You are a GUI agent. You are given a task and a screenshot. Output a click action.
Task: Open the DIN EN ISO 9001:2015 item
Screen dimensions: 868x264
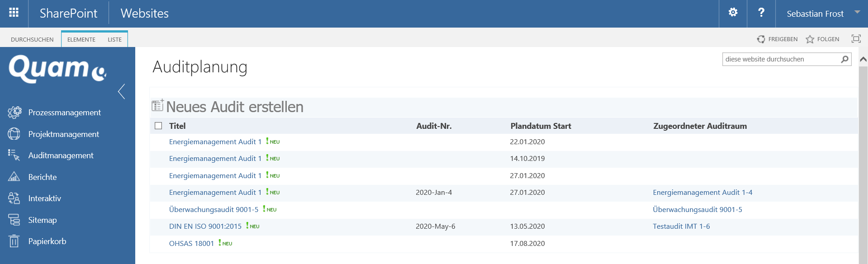[205, 226]
